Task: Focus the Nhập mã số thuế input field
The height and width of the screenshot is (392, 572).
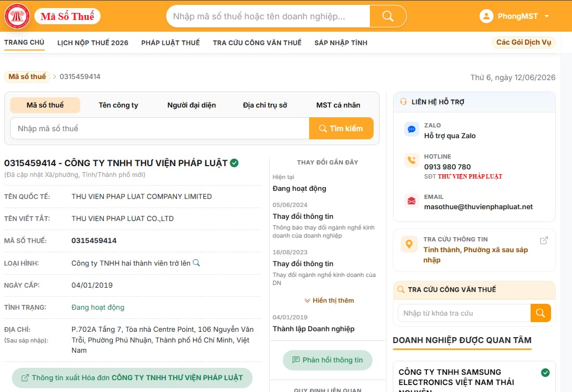Action: coord(160,129)
